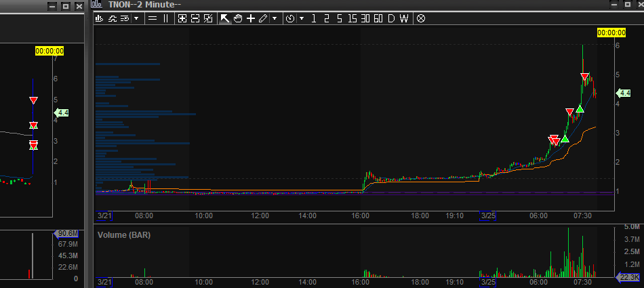Viewport: 644px width, 288px height.
Task: Click the TNON--2 Minute-- window title
Action: tap(145, 4)
